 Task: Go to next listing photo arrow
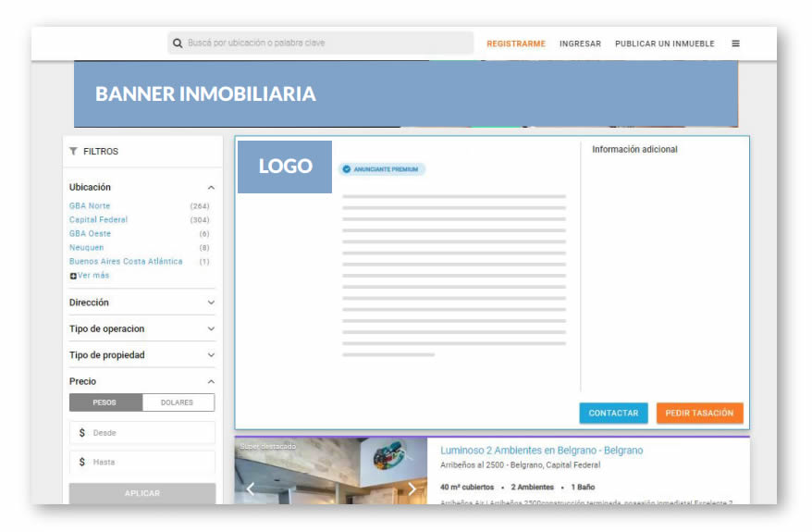(x=412, y=489)
